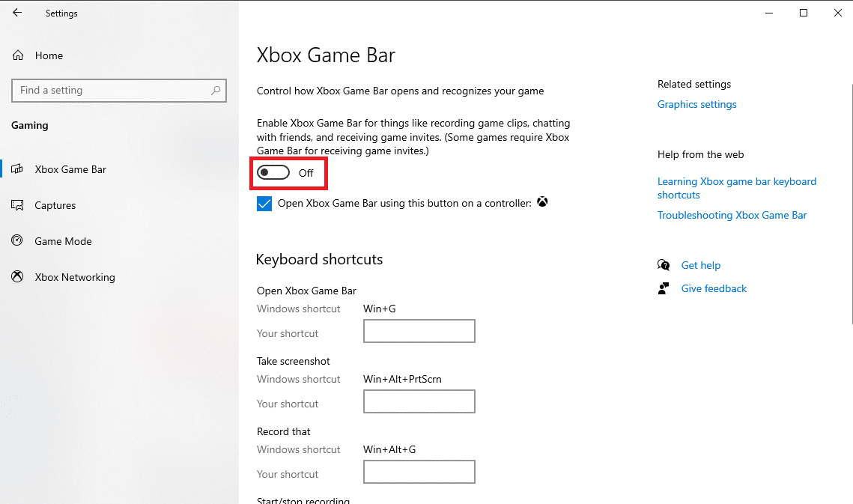Screen dimensions: 853x504
Task: Click Your shortcut field for Record that
Action: (419, 471)
